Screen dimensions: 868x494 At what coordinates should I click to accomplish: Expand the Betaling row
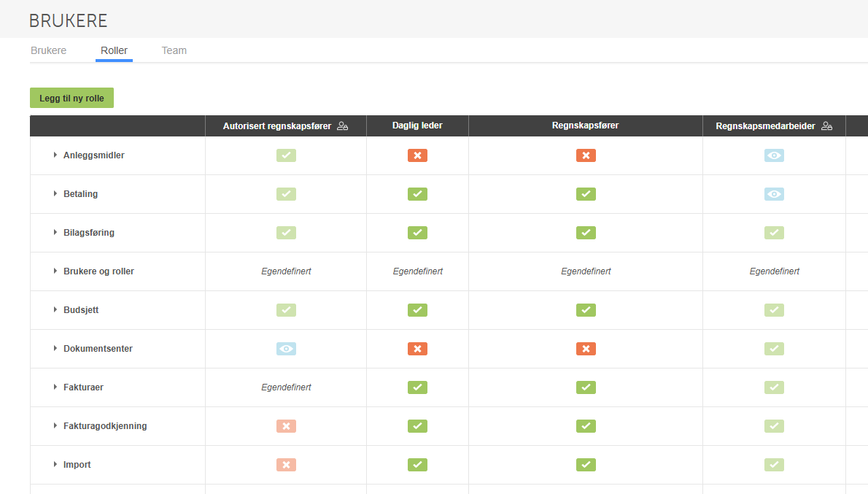pyautogui.click(x=55, y=194)
